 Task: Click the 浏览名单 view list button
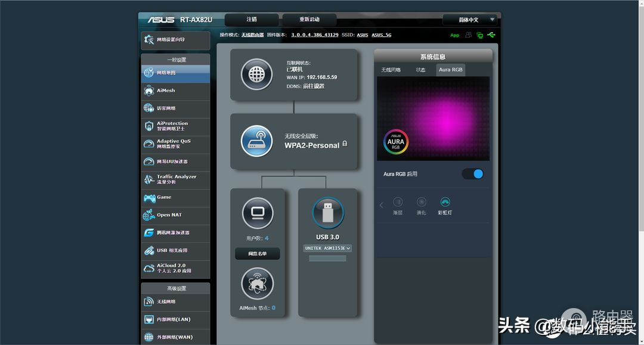[257, 254]
